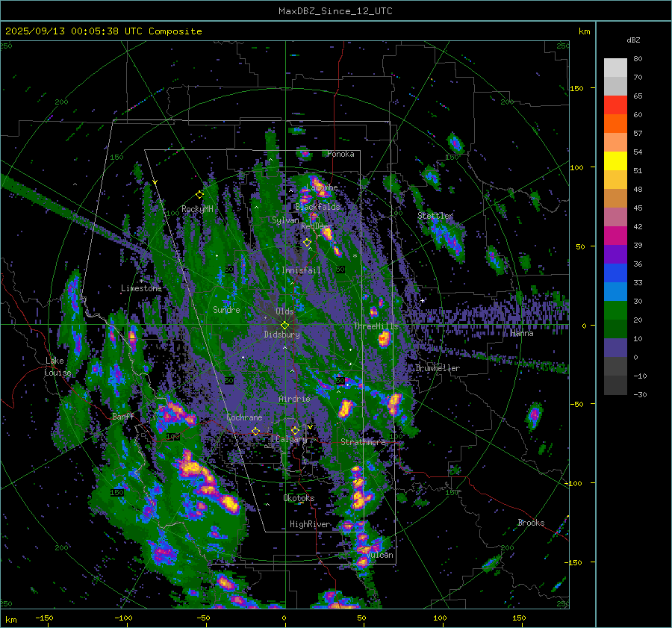
Task: Click the Brooks city label
Action: pos(531,523)
